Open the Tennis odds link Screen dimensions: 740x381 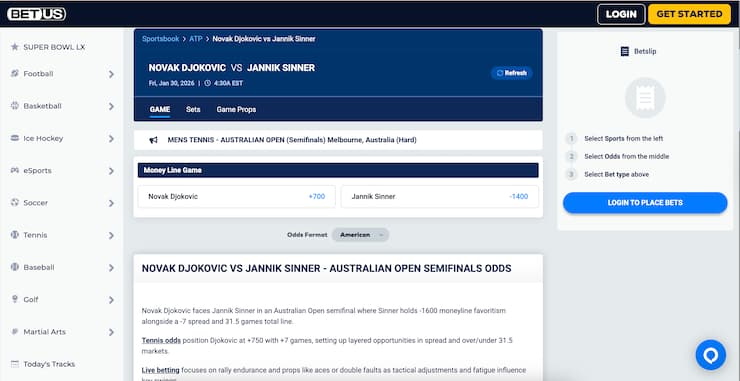point(161,340)
